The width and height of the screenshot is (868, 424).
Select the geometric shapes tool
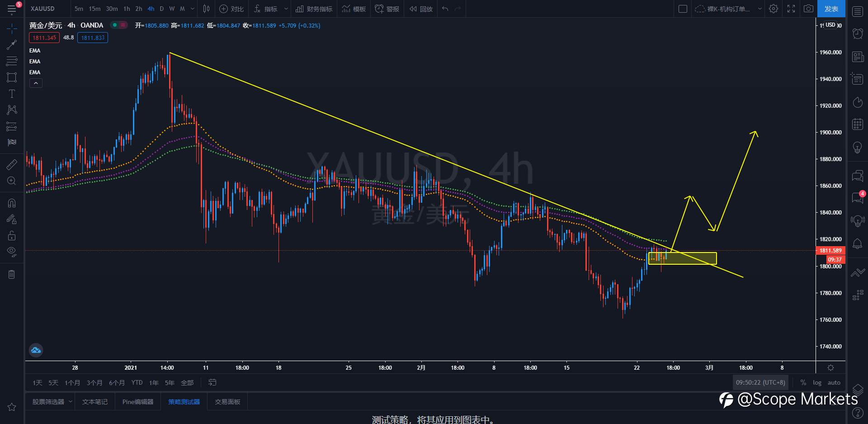[12, 77]
